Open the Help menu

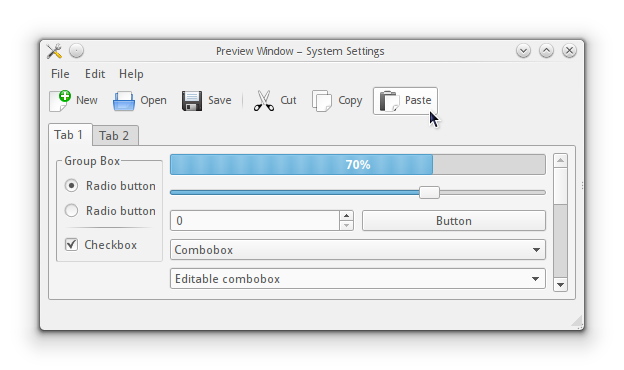[131, 74]
